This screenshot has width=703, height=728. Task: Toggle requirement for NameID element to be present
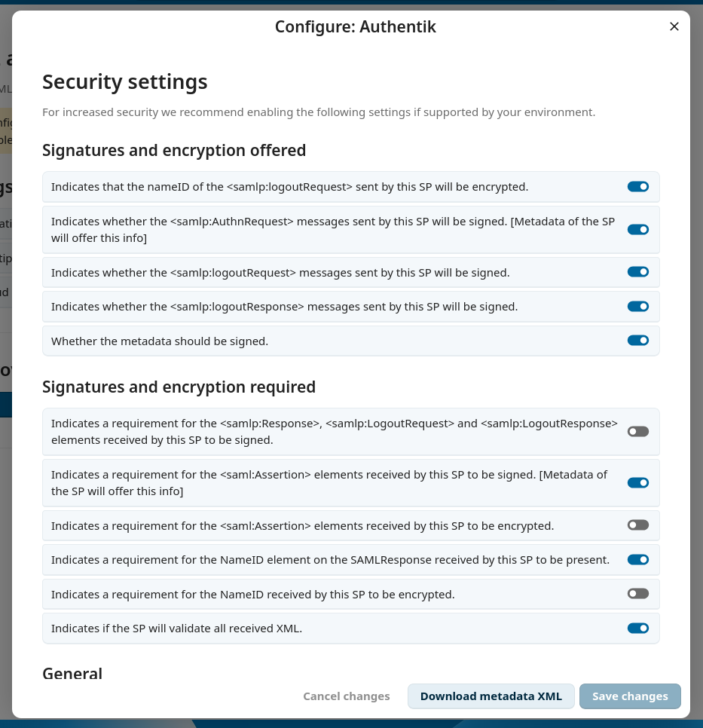pyautogui.click(x=638, y=559)
